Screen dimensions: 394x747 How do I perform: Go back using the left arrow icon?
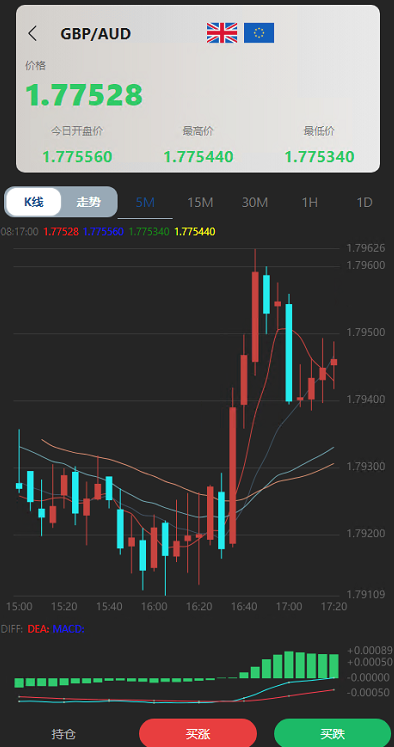tap(32, 34)
